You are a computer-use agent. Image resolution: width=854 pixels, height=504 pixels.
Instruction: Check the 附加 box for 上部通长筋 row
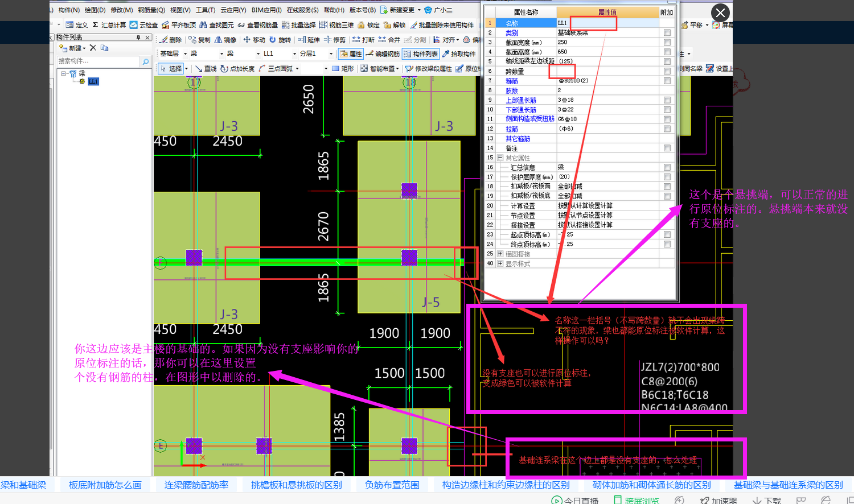pos(667,100)
